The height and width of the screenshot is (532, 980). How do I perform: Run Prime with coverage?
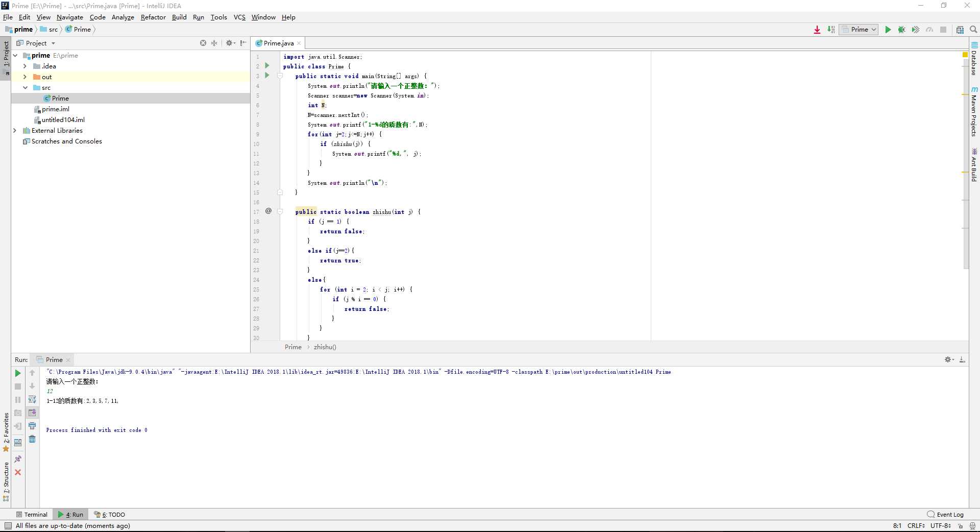[916, 30]
